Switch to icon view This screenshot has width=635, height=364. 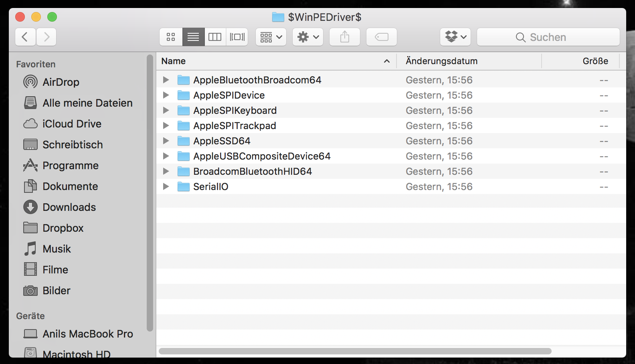point(171,37)
